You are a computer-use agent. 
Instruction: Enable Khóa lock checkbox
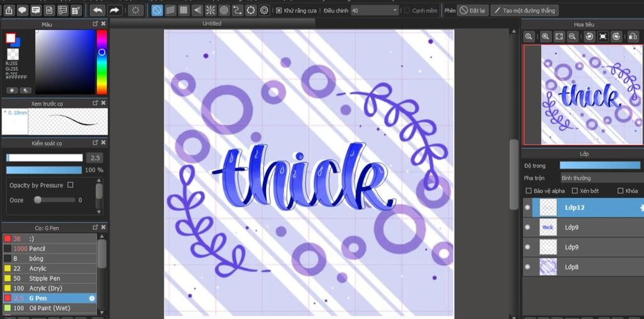621,191
